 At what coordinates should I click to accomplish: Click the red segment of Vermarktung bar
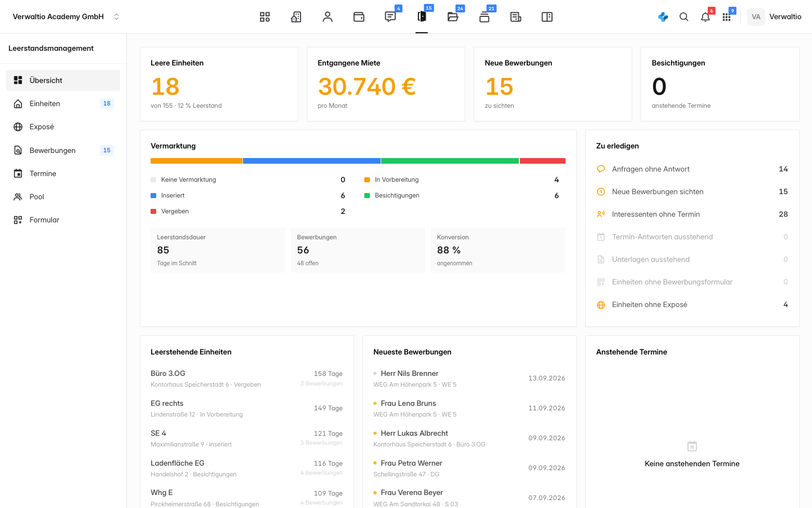click(x=542, y=161)
